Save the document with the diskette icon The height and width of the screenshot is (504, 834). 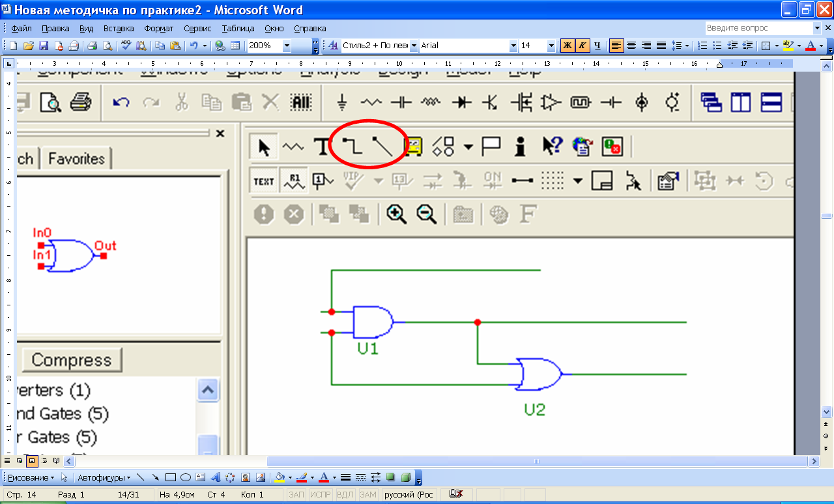pyautogui.click(x=44, y=46)
